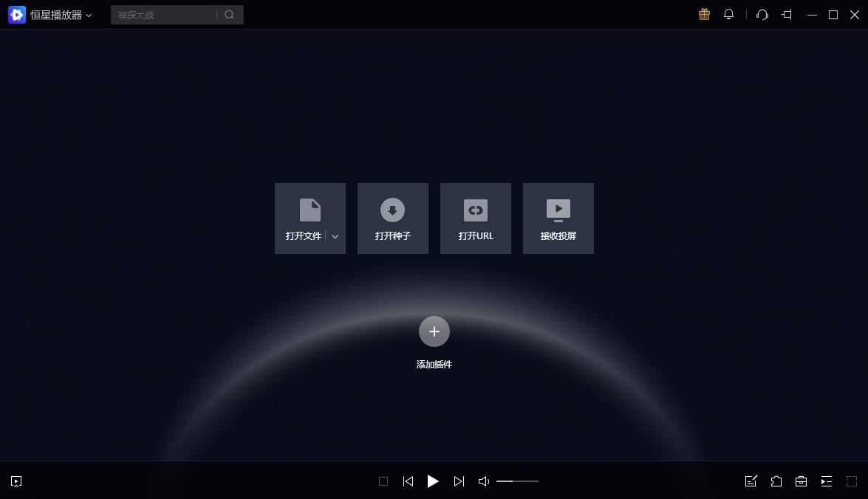Screen dimensions: 868x499
Task: Click the volume slider
Action: (x=517, y=481)
